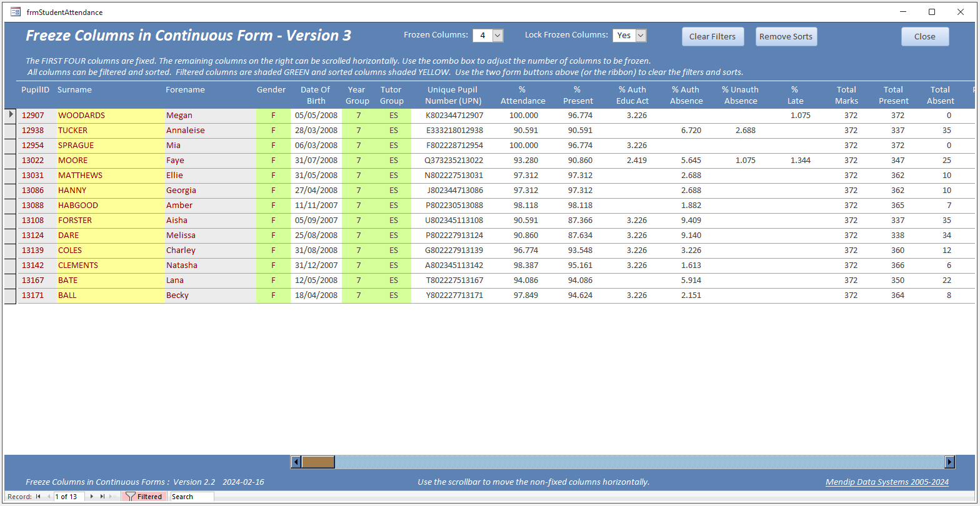Click the PupilID column header
The width and height of the screenshot is (980, 506).
point(35,89)
